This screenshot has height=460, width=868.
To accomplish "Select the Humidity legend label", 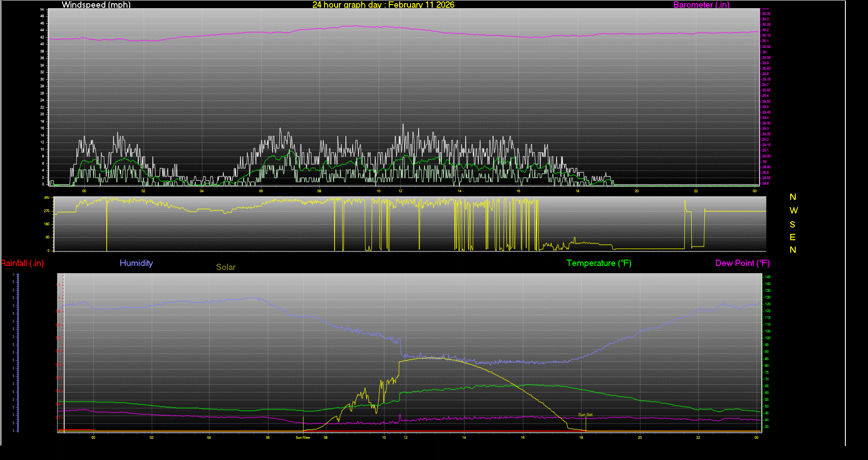I will (136, 263).
